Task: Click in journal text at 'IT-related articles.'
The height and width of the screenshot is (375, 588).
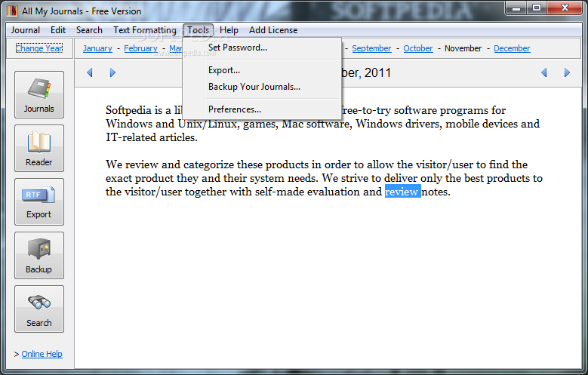Action: 152,137
